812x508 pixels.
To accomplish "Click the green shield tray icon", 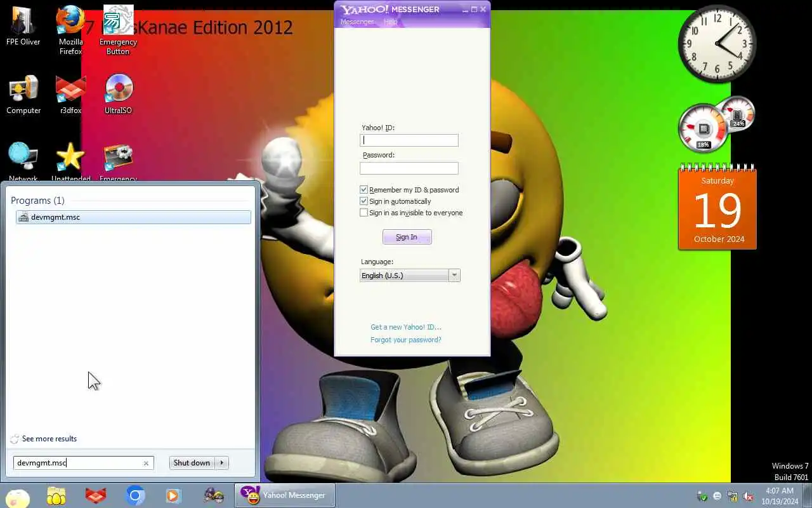I will [702, 496].
